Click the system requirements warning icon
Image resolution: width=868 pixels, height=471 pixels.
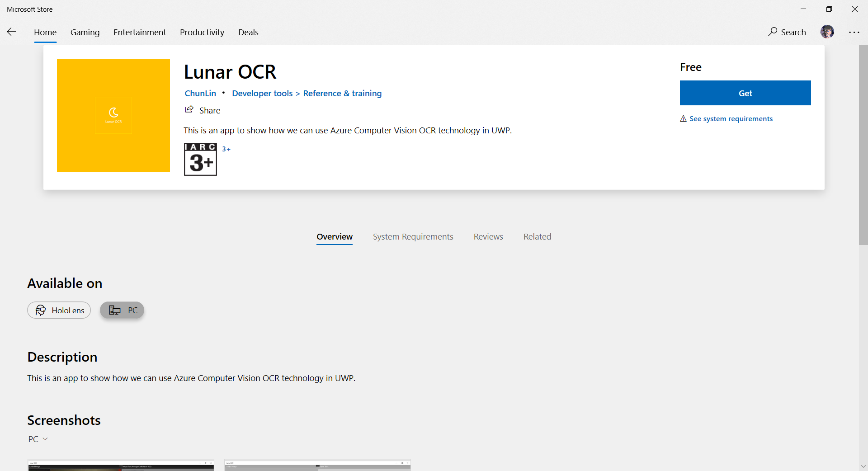683,118
